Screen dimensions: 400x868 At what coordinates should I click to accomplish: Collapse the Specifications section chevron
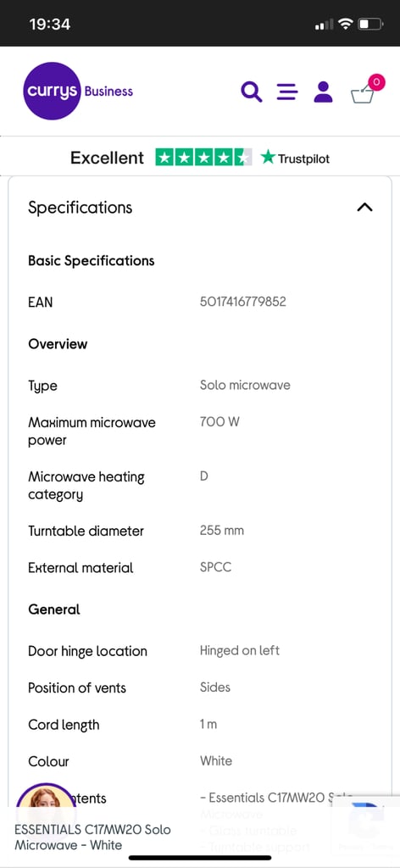364,208
